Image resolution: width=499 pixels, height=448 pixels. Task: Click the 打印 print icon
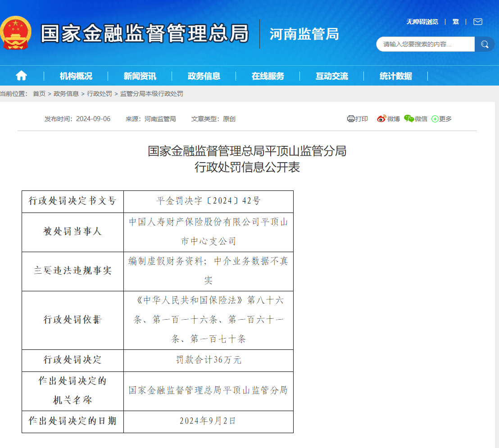[x=351, y=118]
